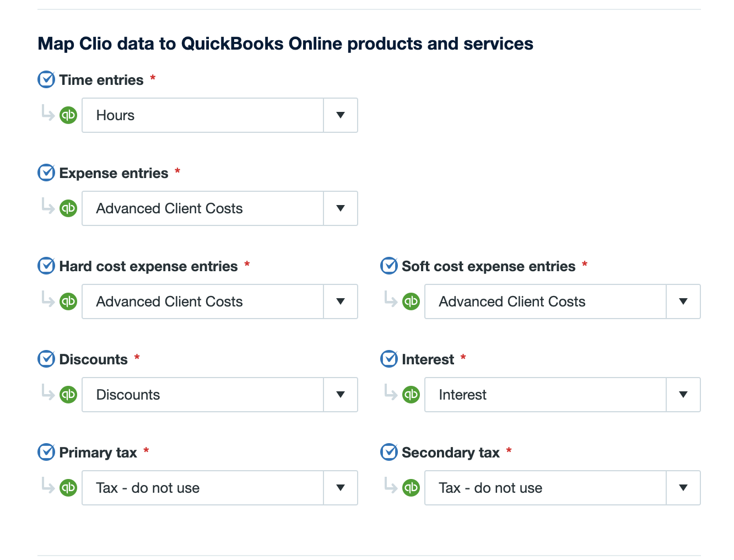Open the Hard cost expense entries dropdown arrow
Image resolution: width=734 pixels, height=560 pixels.
point(341,301)
